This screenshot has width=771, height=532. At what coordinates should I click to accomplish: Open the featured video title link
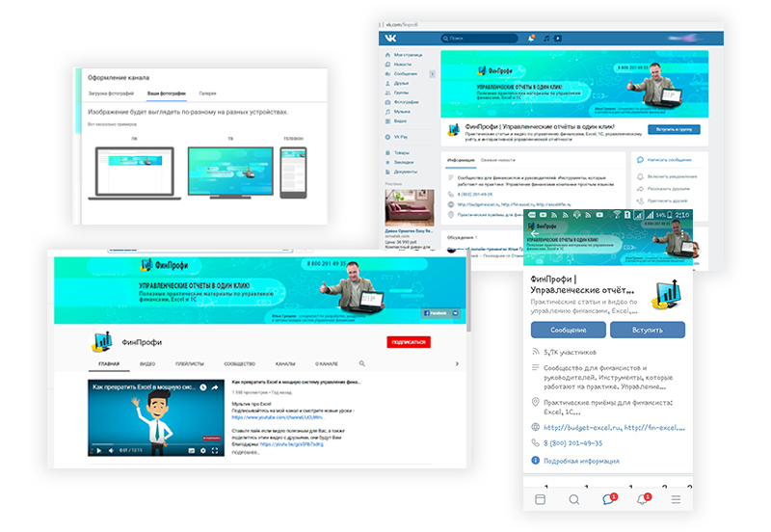click(296, 382)
